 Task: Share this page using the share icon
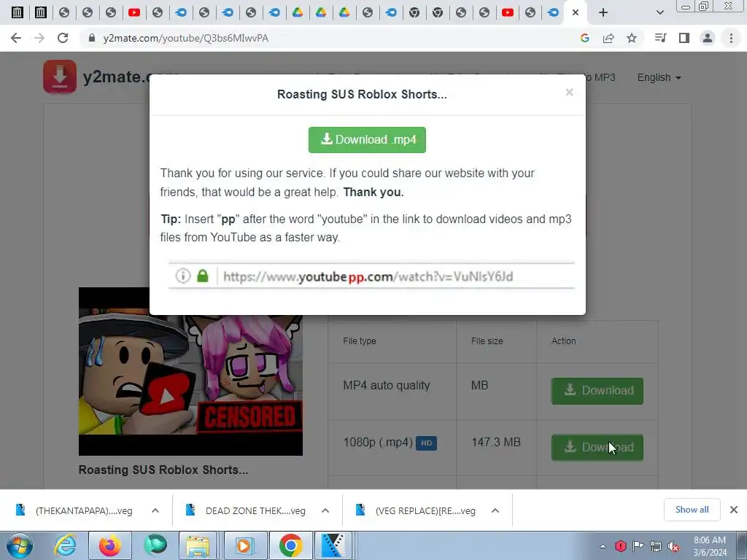point(608,38)
